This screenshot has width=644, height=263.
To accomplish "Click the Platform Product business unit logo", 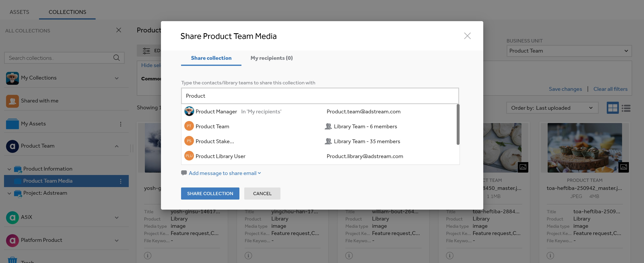I will point(12,240).
